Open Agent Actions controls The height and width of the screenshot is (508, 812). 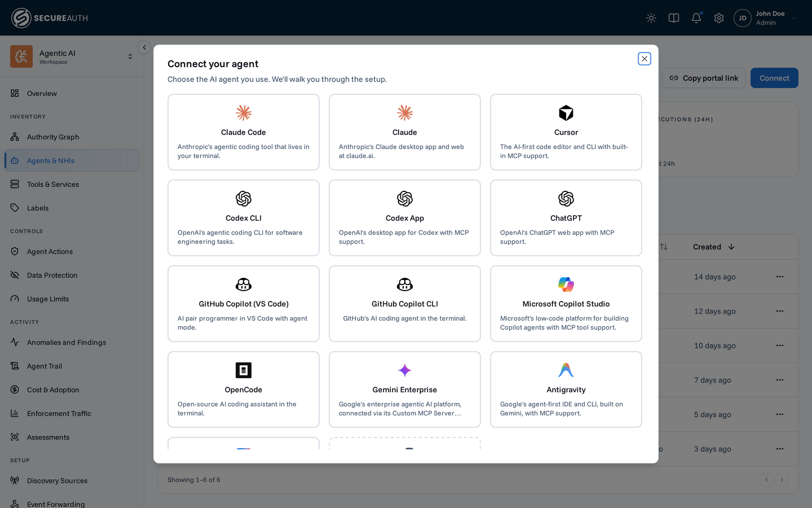pyautogui.click(x=72, y=251)
